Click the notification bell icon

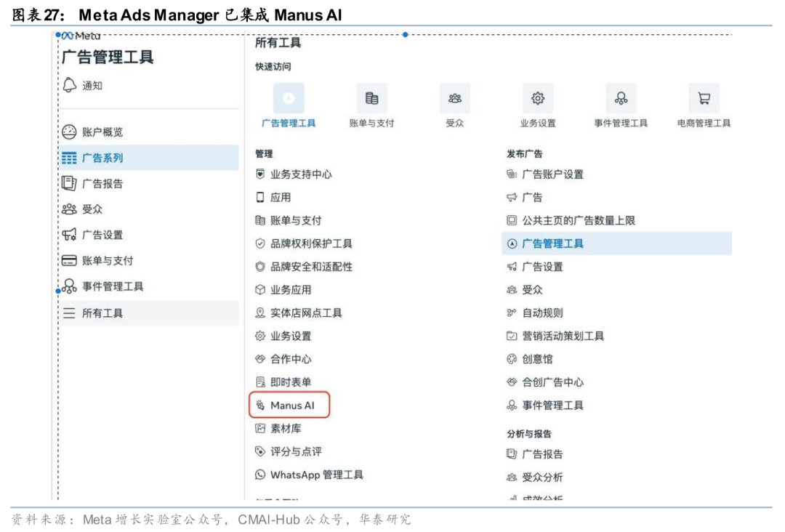click(x=70, y=85)
